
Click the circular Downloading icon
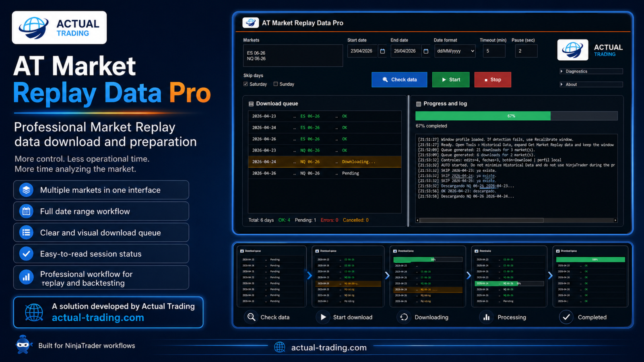[x=404, y=317]
